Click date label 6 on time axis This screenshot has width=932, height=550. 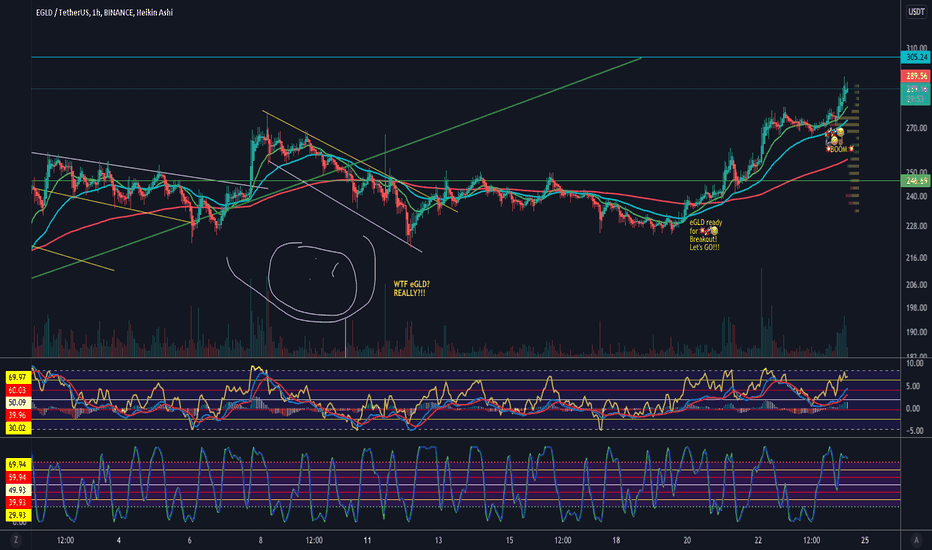190,540
